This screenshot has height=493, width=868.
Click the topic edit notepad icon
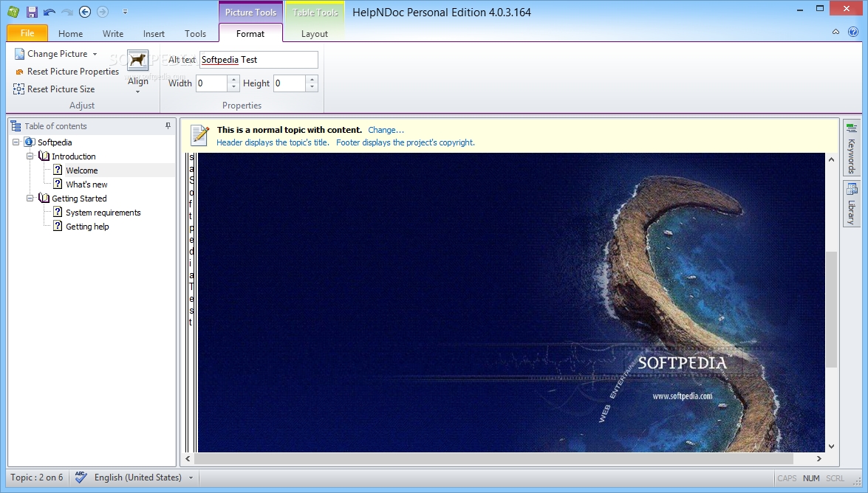tap(199, 135)
